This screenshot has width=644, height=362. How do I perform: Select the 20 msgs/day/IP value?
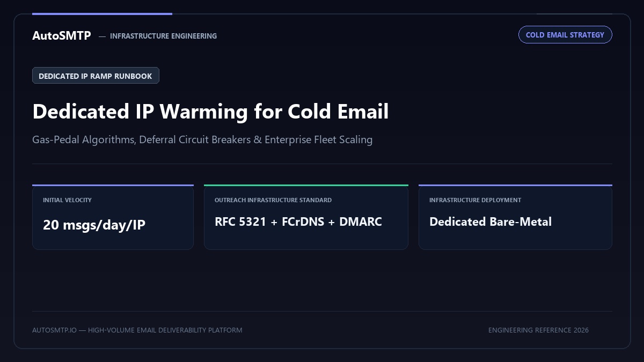tap(94, 225)
